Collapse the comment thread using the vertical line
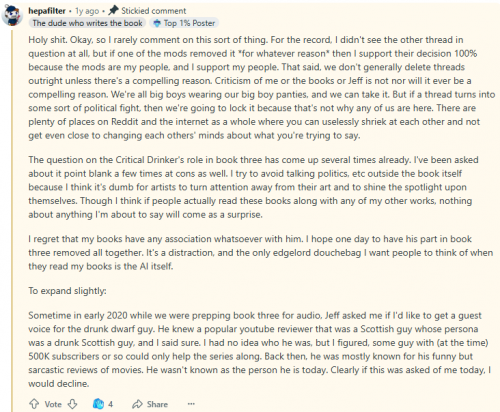The image size is (500, 412). (12, 221)
